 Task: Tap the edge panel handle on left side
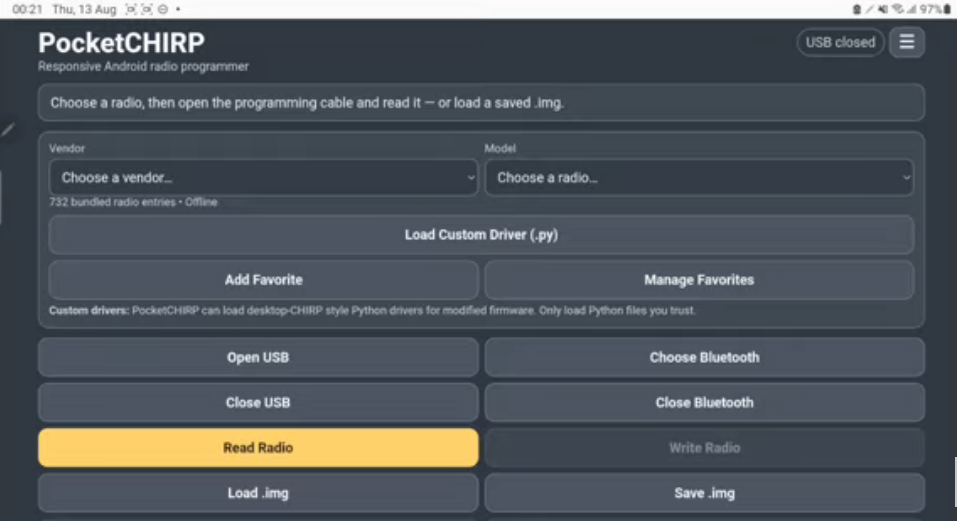coord(1,197)
